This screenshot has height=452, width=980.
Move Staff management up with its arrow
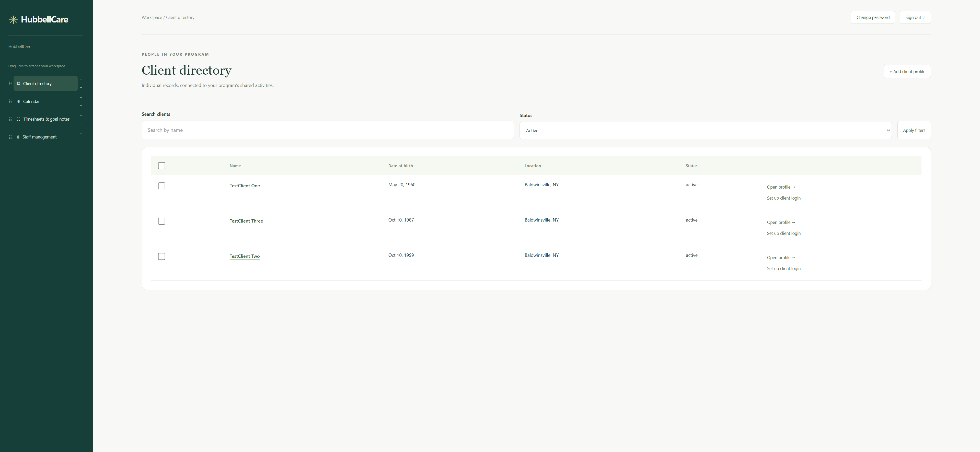[x=81, y=134]
